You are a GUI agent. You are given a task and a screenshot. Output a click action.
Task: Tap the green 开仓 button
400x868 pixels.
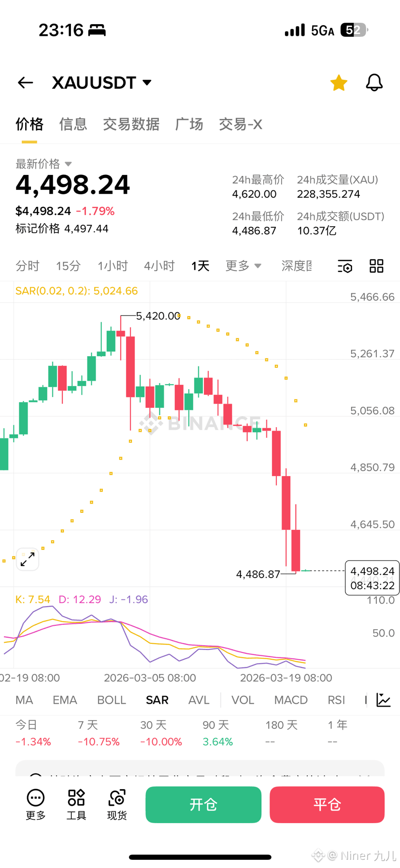pos(203,805)
